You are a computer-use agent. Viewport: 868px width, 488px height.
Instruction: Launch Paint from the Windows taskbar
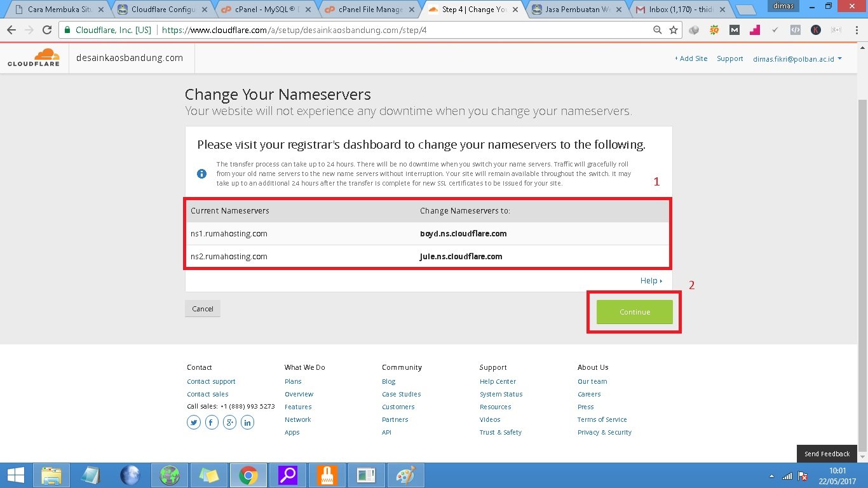[x=405, y=475]
